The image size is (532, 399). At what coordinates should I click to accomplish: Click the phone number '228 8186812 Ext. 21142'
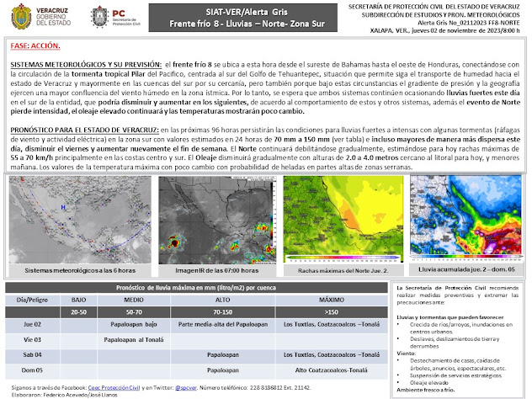pos(280,387)
